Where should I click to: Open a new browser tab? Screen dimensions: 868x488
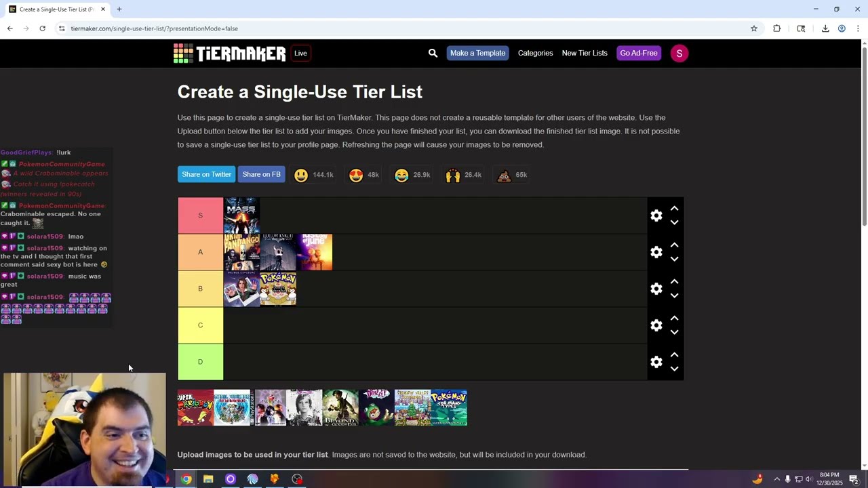point(119,9)
